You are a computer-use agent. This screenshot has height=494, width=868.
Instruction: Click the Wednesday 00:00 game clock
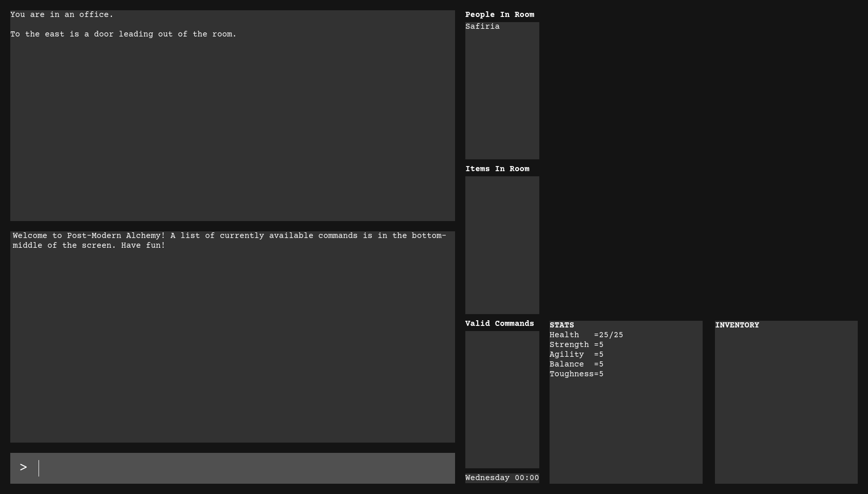coord(502,478)
